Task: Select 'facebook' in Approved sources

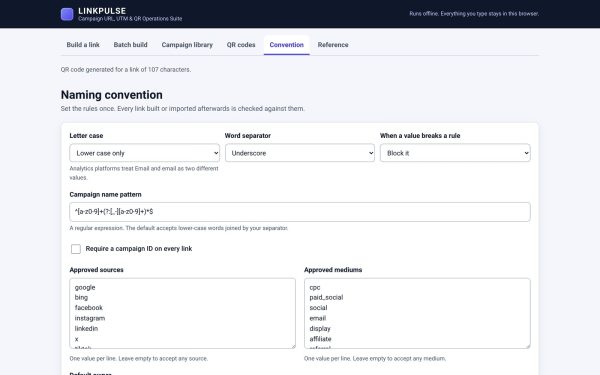Action: tap(89, 308)
